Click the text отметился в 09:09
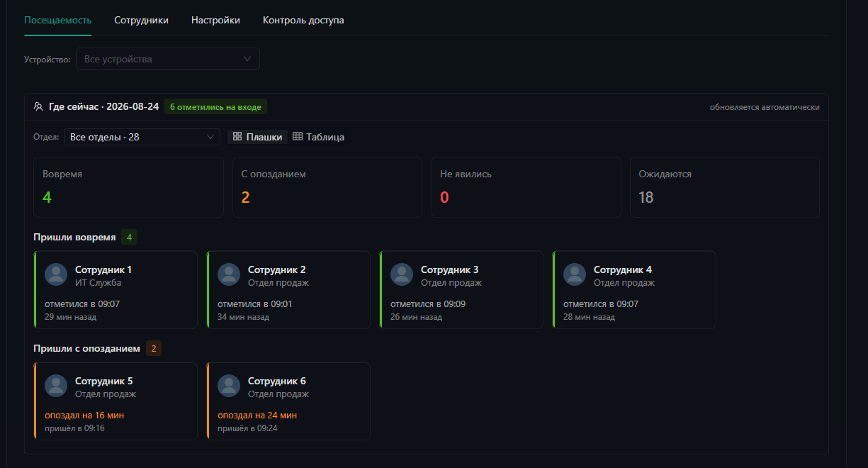This screenshot has width=868, height=468. coord(428,304)
